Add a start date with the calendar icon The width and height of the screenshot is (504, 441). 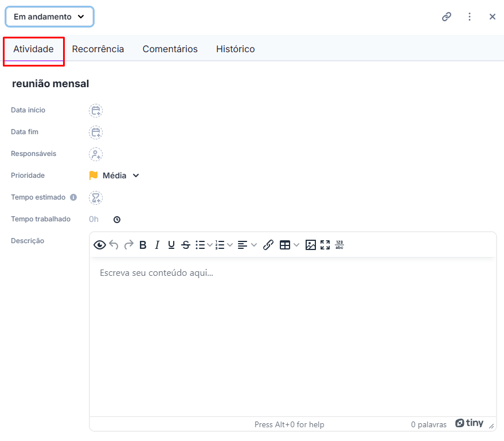[x=96, y=111]
